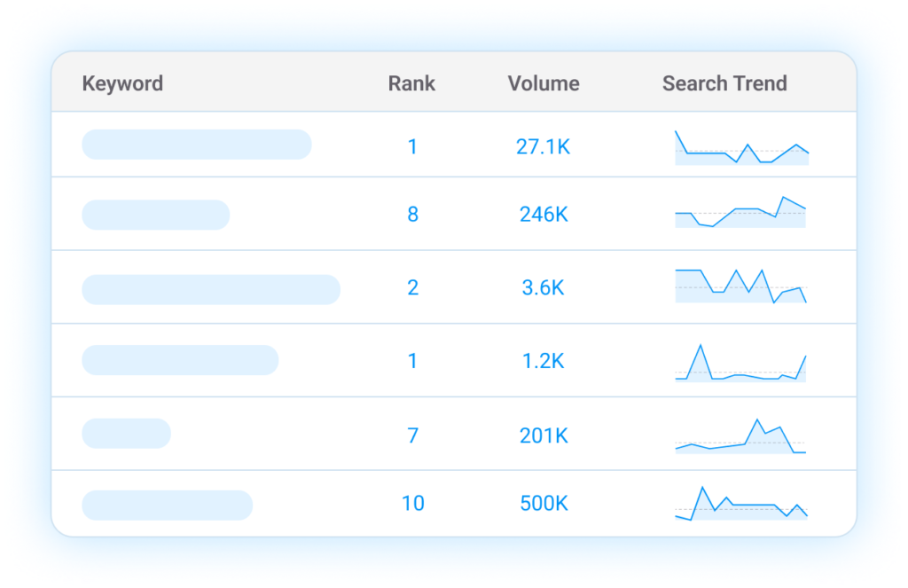Open trend sparkline for 246K volume row

click(740, 213)
